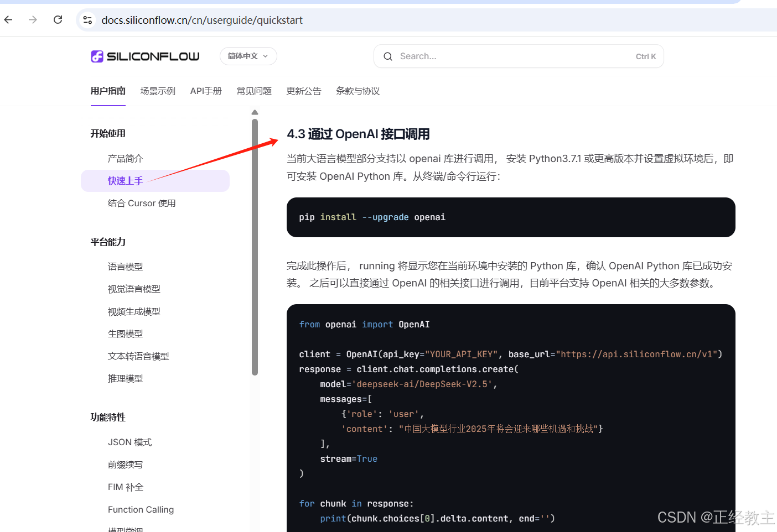The height and width of the screenshot is (532, 777).
Task: Select 快速上手 in the sidebar
Action: pos(155,181)
